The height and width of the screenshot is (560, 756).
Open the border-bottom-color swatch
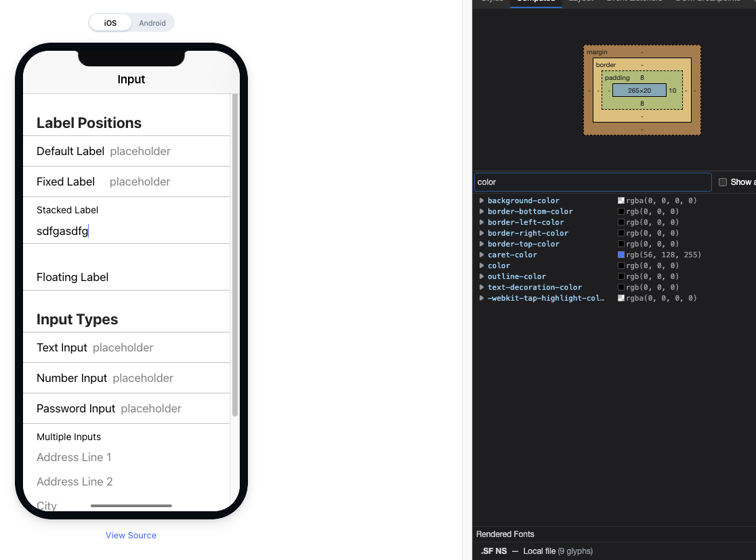(621, 211)
